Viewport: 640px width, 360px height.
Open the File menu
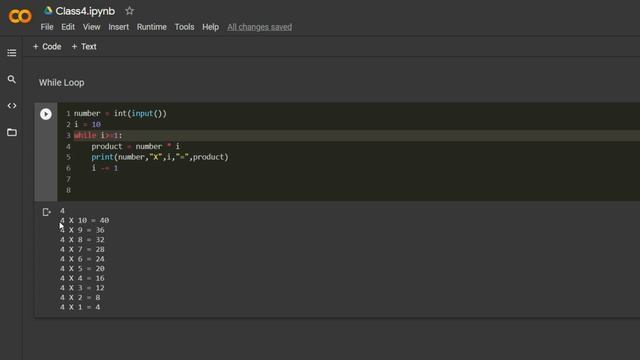(x=47, y=27)
